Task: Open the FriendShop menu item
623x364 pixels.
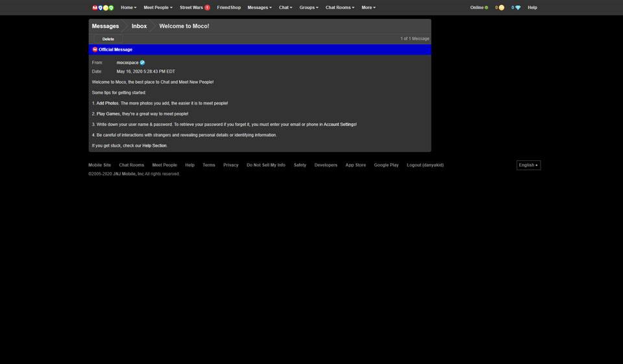Action: tap(228, 8)
